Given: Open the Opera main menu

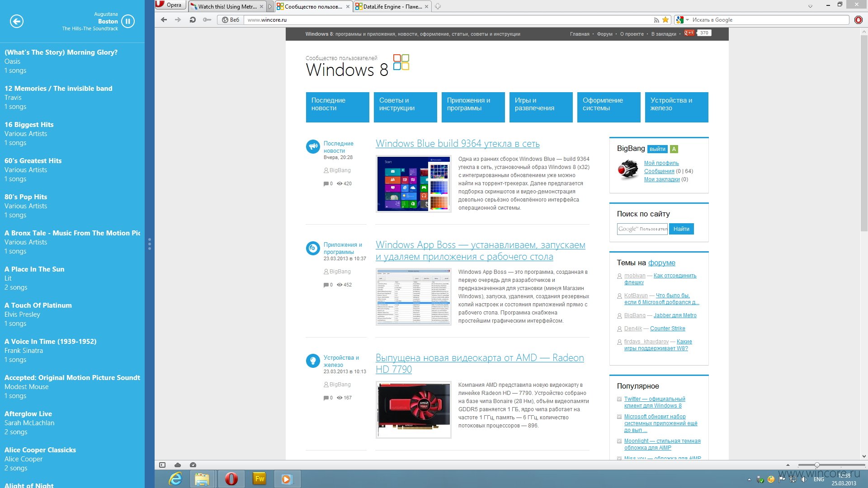Looking at the screenshot, I should point(170,5).
